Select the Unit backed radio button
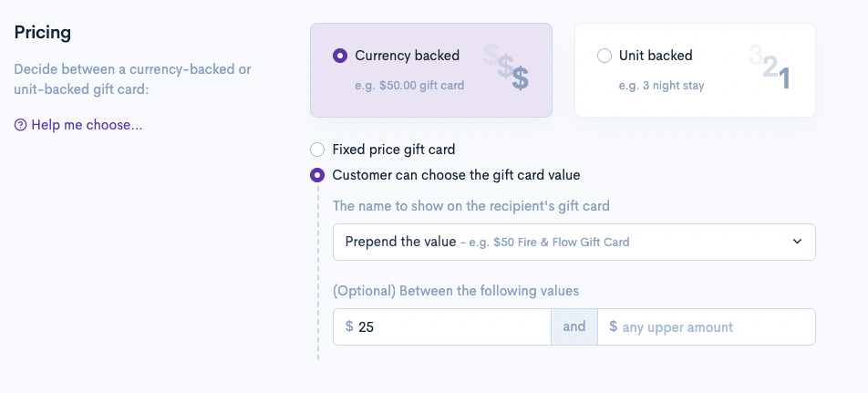Image resolution: width=868 pixels, height=393 pixels. [604, 56]
